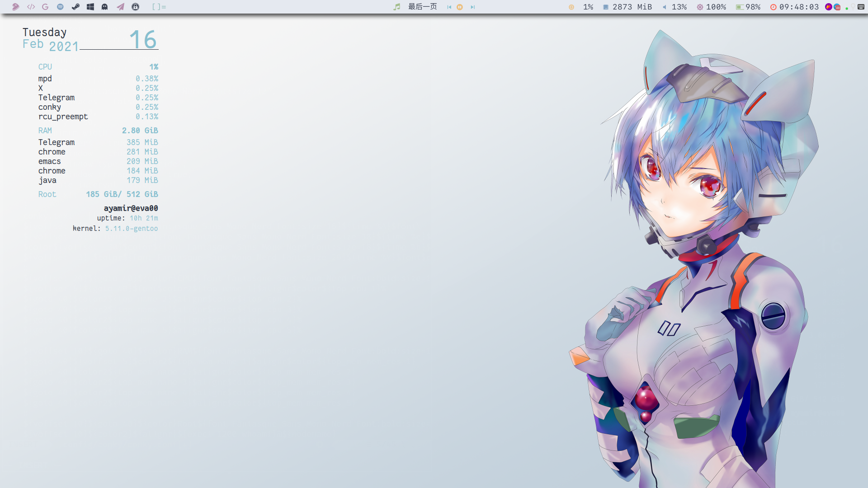The height and width of the screenshot is (488, 868).
Task: Click the music note icon
Action: point(397,7)
